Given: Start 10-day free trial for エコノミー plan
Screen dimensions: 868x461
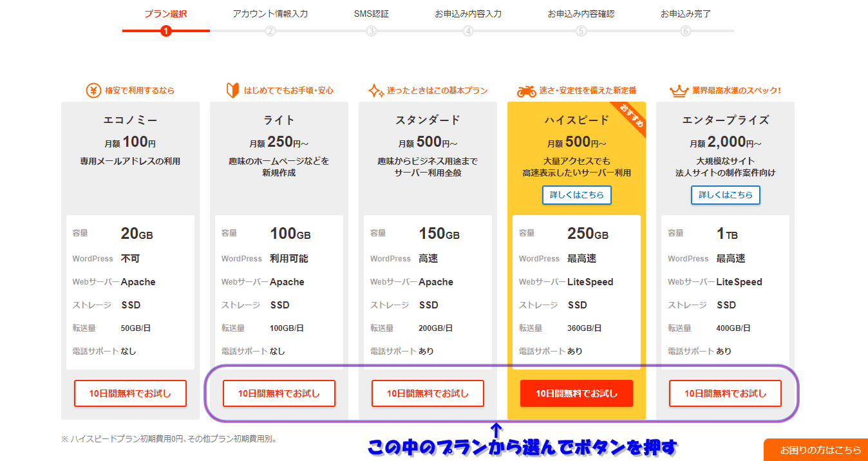Looking at the screenshot, I should click(x=130, y=393).
